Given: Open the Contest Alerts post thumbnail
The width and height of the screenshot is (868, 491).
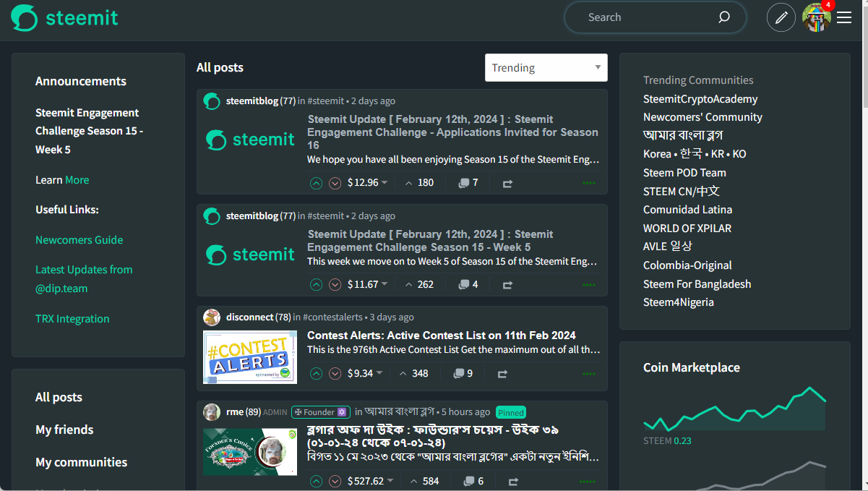Looking at the screenshot, I should tap(250, 357).
